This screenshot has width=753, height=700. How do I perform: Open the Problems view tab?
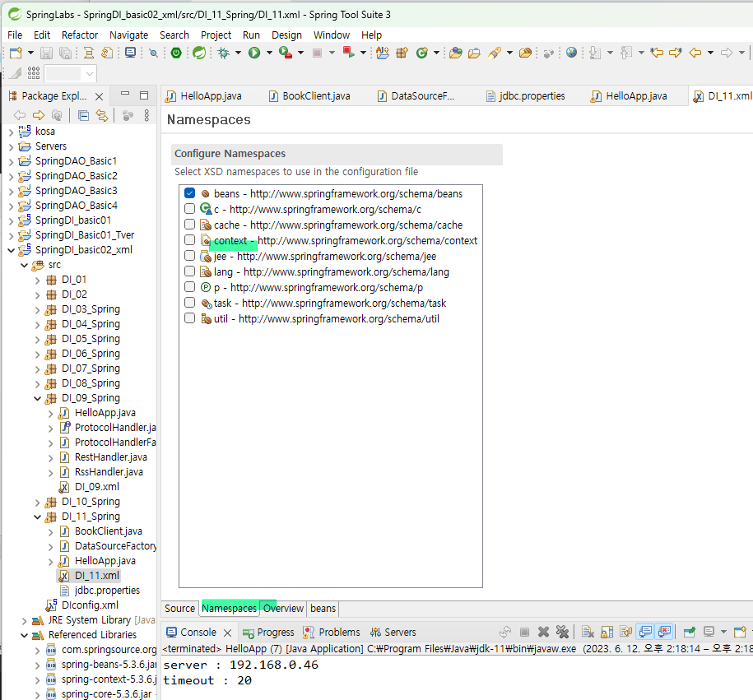tap(332, 633)
